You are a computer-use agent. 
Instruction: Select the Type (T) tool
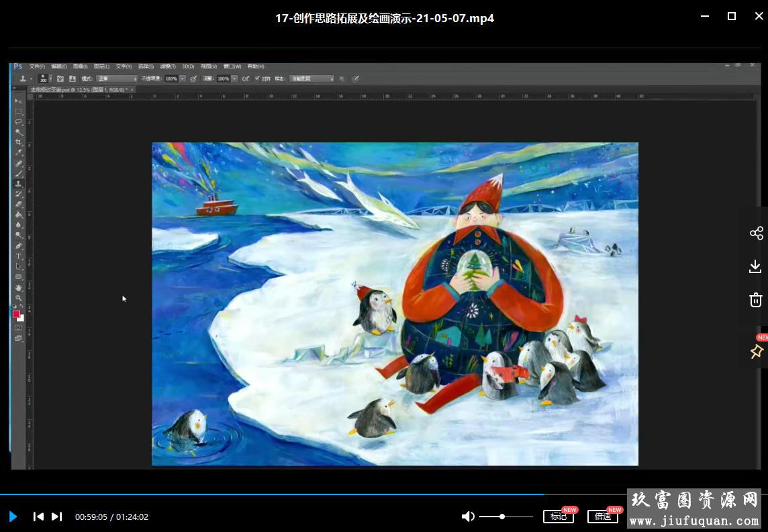pos(19,256)
